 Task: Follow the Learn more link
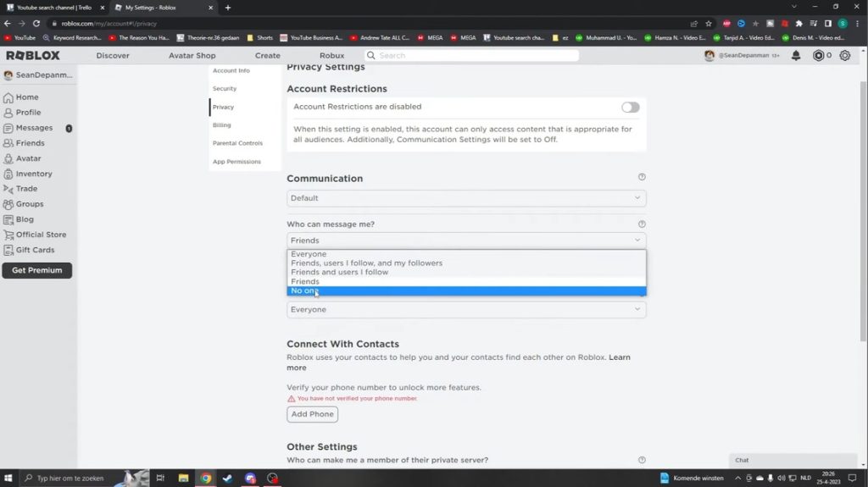tap(620, 357)
